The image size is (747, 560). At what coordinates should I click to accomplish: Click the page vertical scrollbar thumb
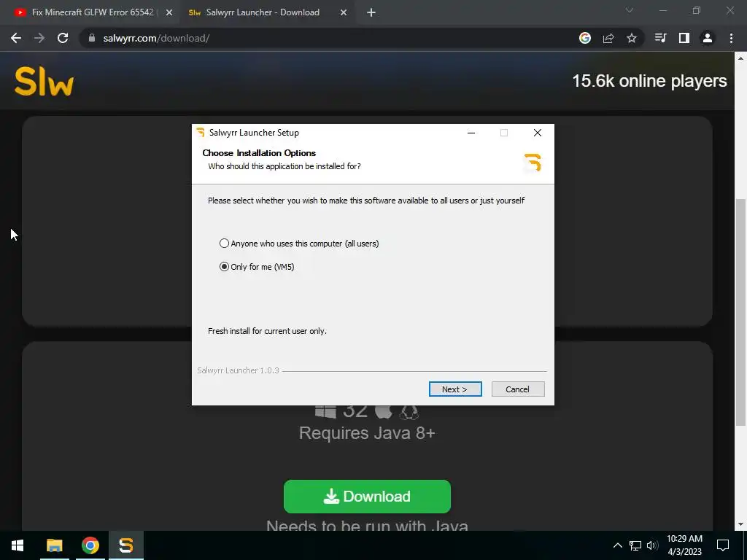[740, 312]
